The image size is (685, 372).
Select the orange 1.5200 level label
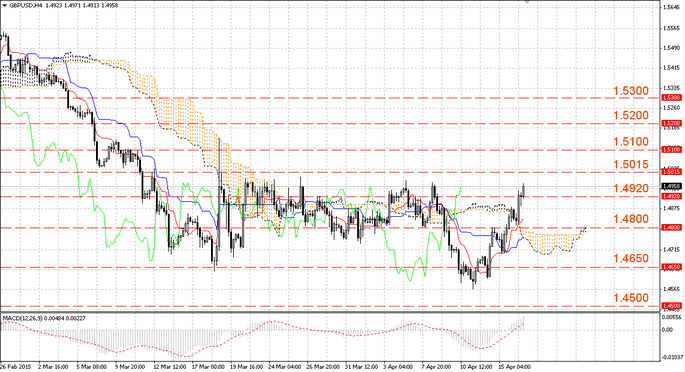[631, 115]
